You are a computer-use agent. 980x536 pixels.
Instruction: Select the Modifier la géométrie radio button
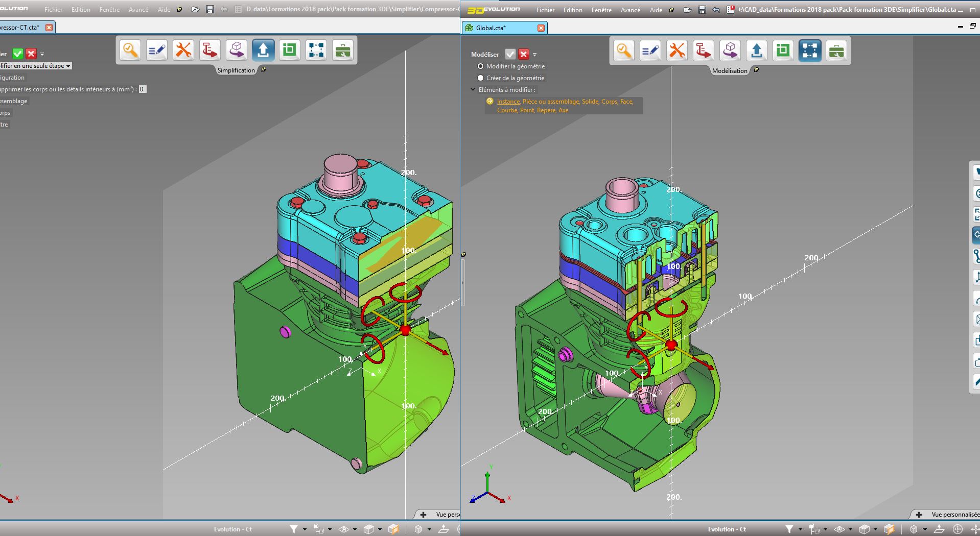(x=481, y=66)
